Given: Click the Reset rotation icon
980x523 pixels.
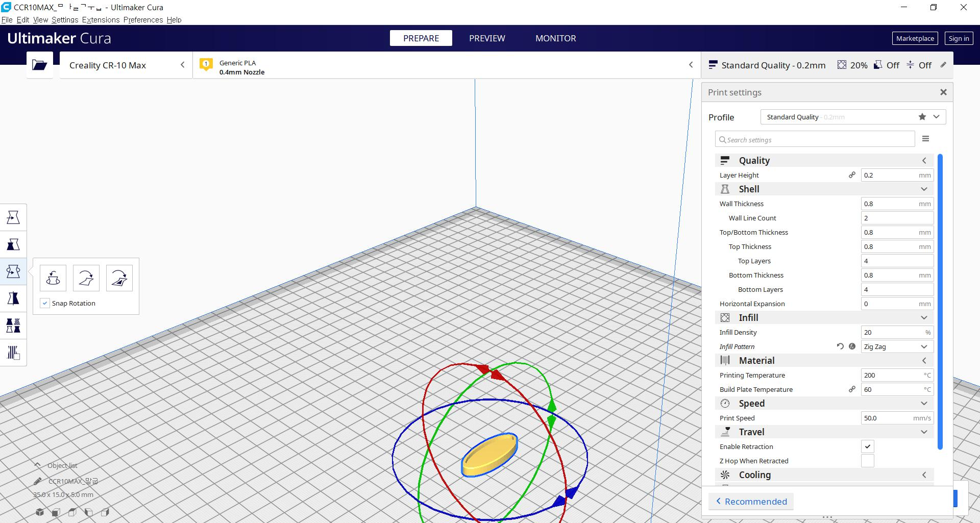Looking at the screenshot, I should click(53, 278).
